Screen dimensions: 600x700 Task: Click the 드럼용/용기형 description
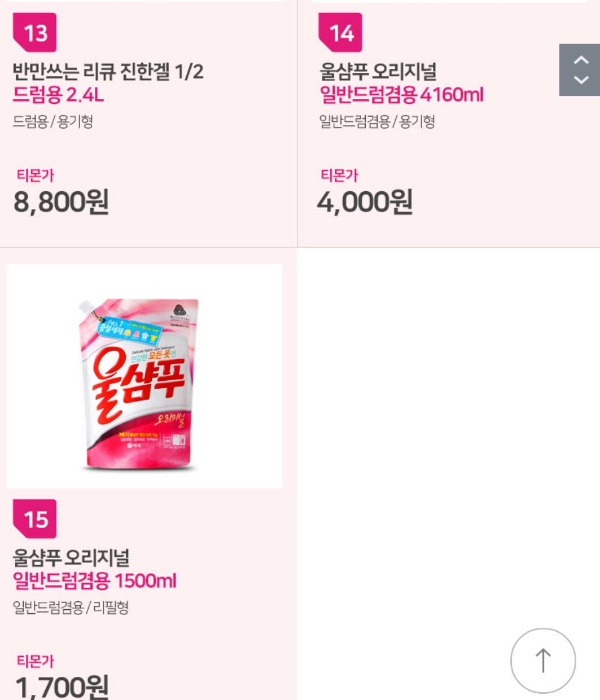(x=52, y=121)
